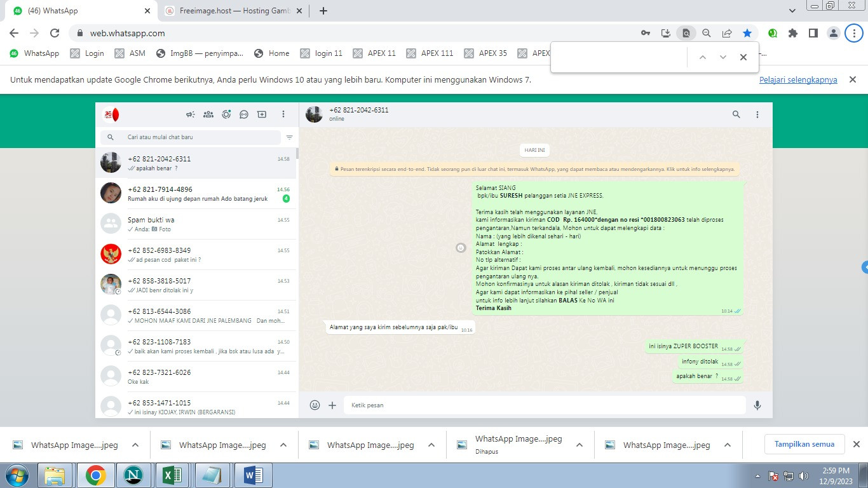
Task: Open the saved passwords key icon
Action: (x=646, y=33)
